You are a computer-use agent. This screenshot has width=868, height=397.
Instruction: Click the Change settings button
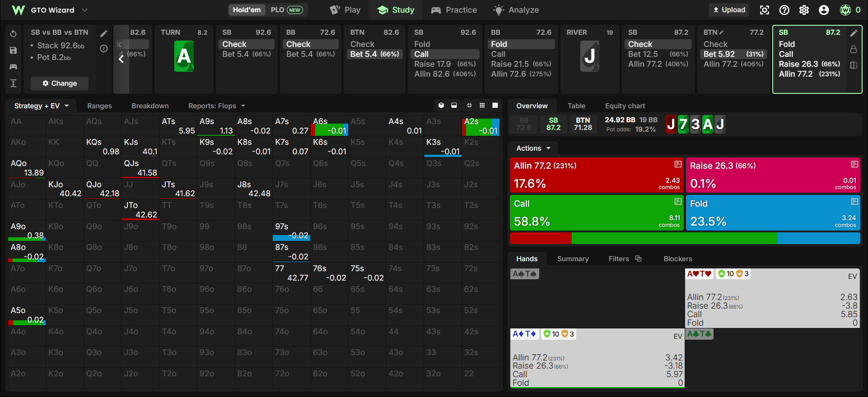click(60, 83)
